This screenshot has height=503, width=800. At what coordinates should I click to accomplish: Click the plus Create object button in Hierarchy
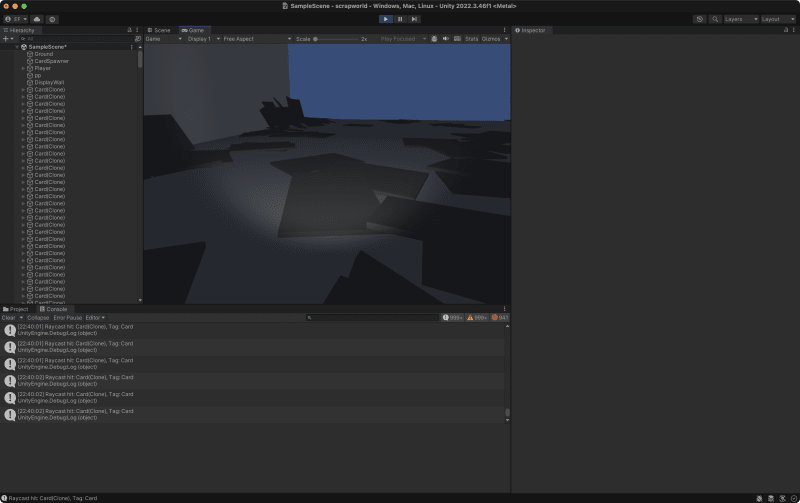tap(8, 39)
